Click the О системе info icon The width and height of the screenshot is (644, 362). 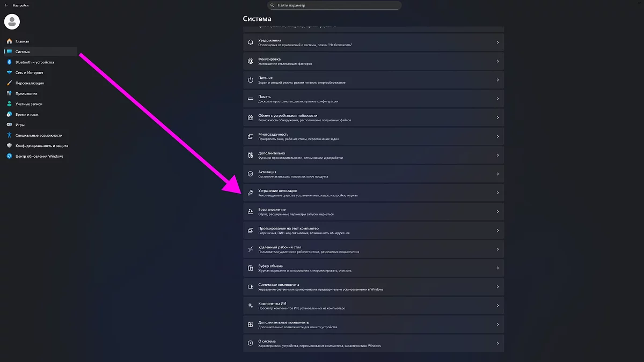tap(251, 343)
